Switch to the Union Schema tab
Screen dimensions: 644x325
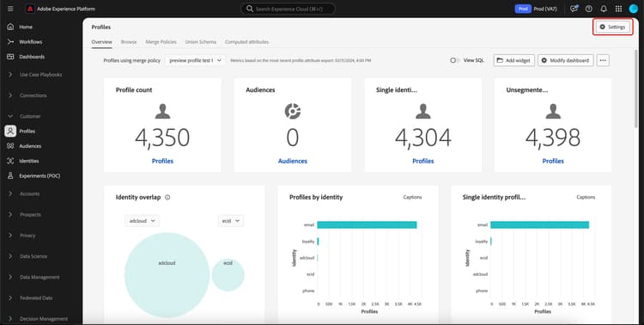(x=201, y=42)
